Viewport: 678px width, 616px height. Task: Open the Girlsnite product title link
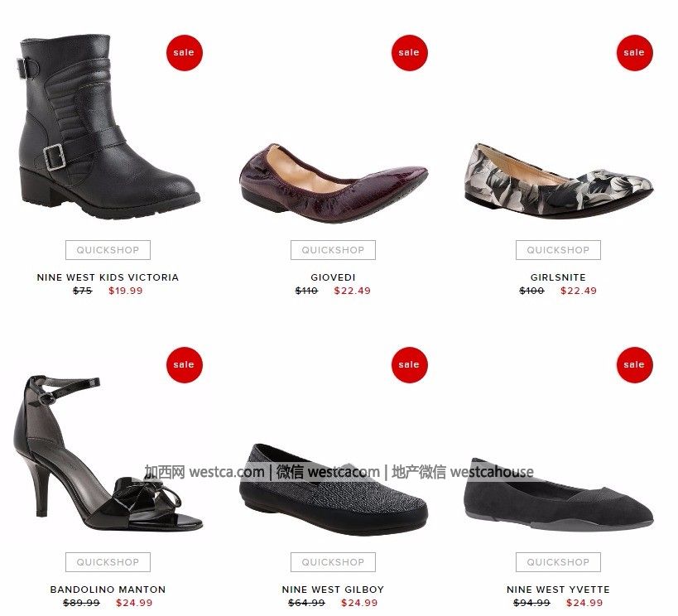tap(558, 277)
